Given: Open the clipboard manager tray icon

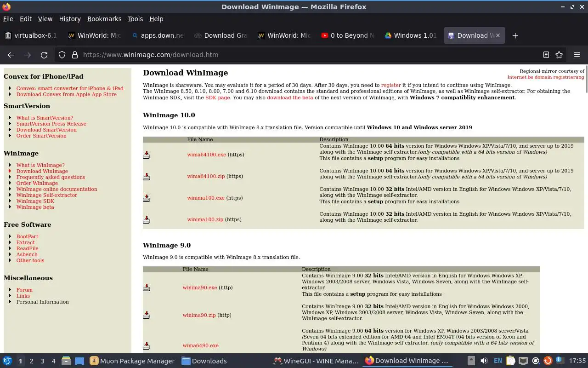Looking at the screenshot, I should pyautogui.click(x=511, y=361).
